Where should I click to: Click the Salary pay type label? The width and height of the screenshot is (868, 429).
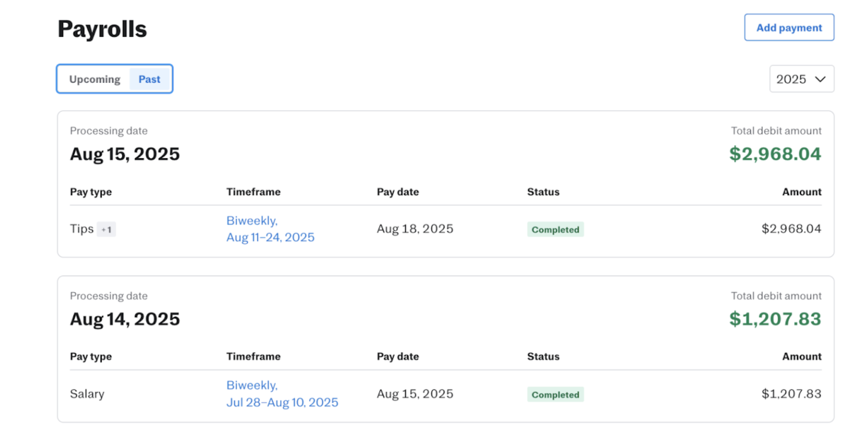click(87, 394)
